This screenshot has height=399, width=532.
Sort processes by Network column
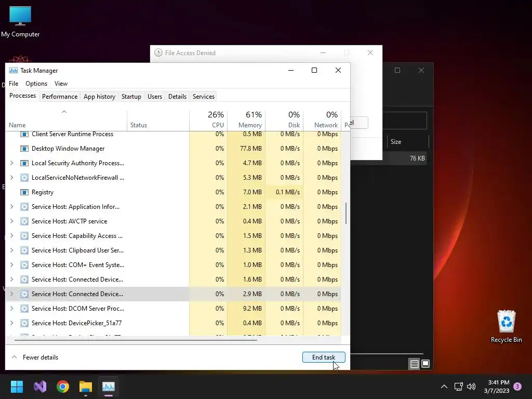(x=322, y=121)
